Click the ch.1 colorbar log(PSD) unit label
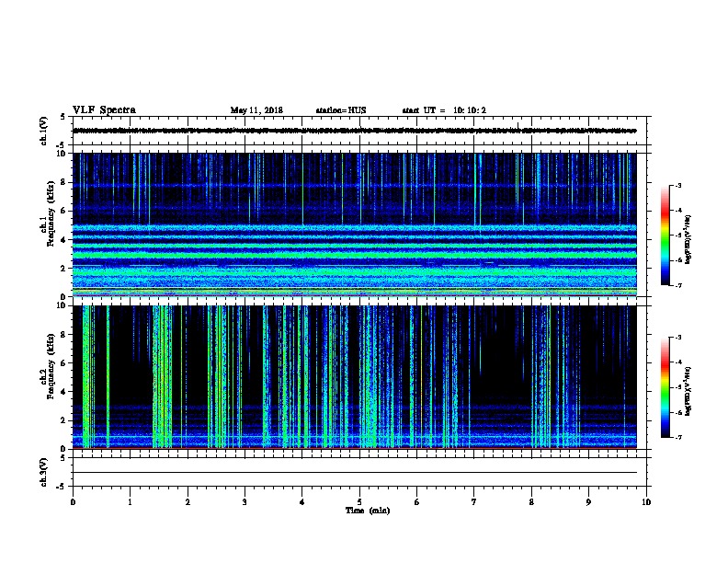 (688, 239)
